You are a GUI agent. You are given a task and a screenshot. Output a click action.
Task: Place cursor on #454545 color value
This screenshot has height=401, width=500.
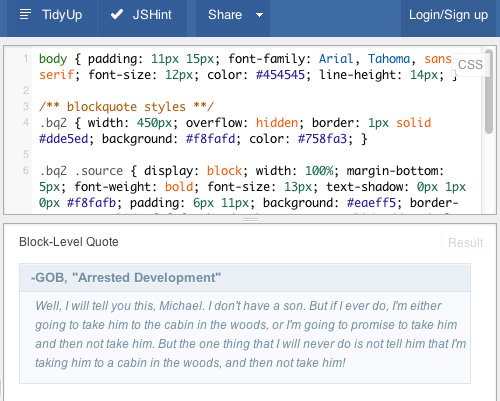click(x=280, y=75)
